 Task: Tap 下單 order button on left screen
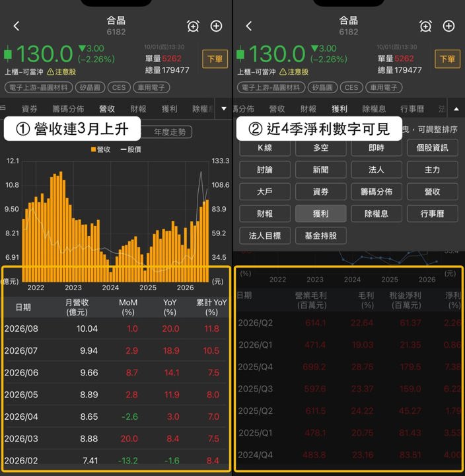tap(215, 59)
